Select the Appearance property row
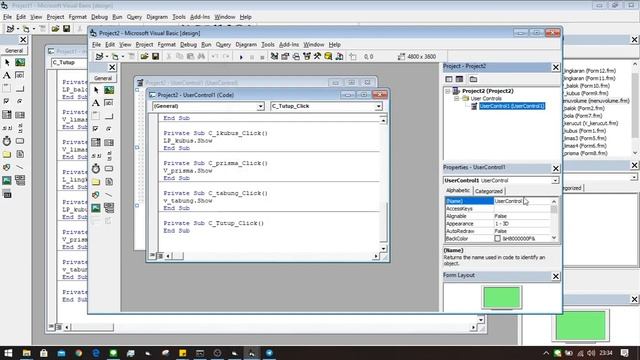The image size is (640, 360). click(498, 224)
